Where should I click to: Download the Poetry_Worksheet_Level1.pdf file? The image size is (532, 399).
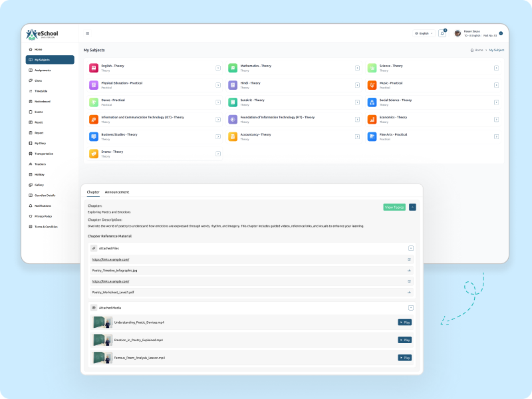409,293
